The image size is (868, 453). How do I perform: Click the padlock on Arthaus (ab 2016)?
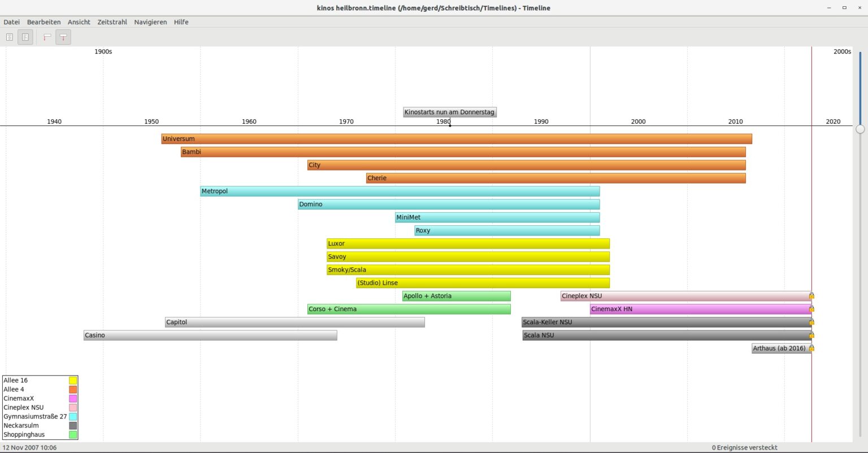click(811, 348)
